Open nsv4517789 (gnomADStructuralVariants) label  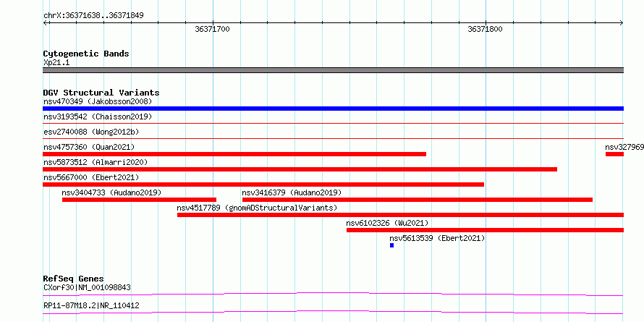[257, 208]
